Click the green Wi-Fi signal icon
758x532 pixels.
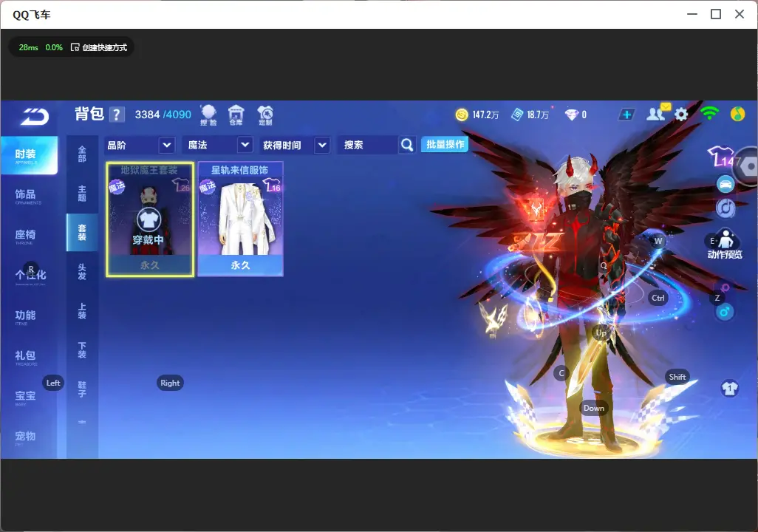point(709,113)
